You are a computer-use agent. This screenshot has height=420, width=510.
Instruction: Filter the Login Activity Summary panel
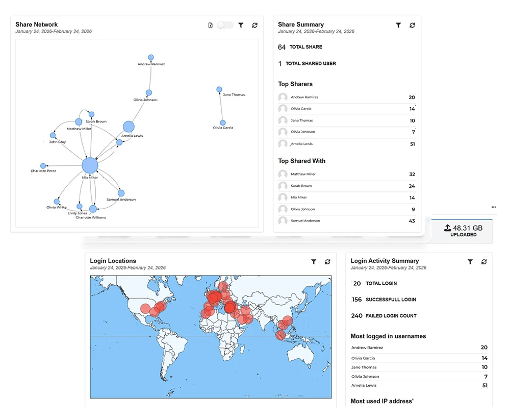tap(470, 262)
